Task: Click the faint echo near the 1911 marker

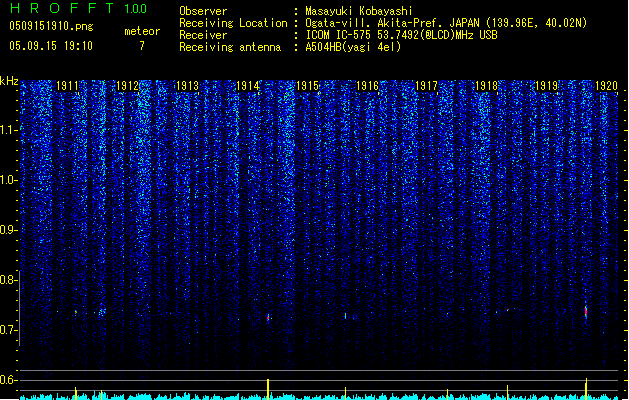Action: click(x=75, y=312)
